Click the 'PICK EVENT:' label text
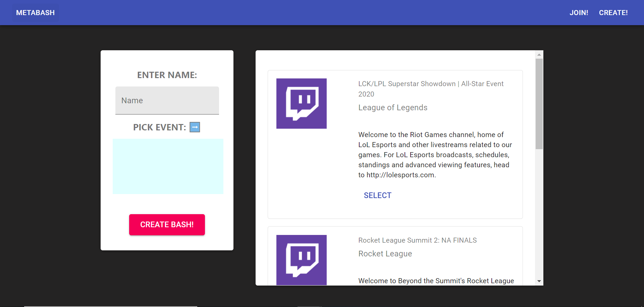Image resolution: width=644 pixels, height=307 pixels. 160,127
